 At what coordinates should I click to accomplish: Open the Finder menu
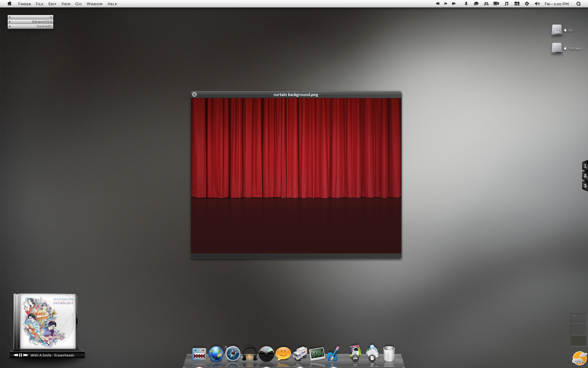point(24,4)
